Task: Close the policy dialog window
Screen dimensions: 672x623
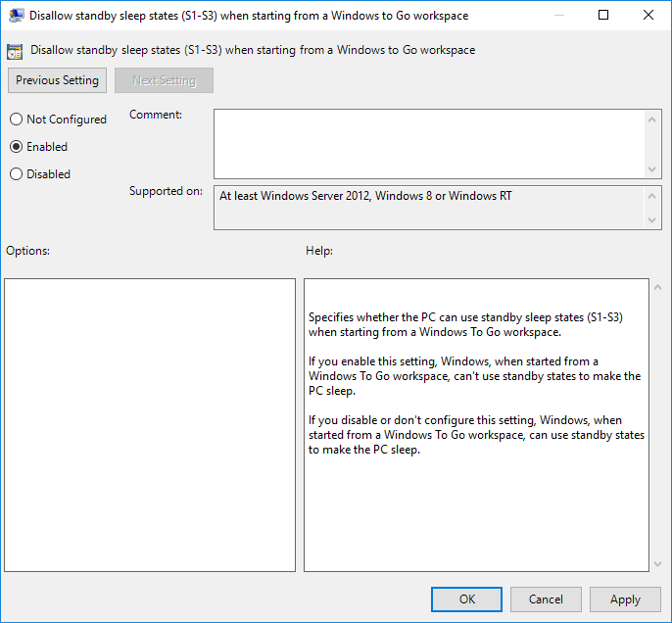Action: (x=648, y=15)
